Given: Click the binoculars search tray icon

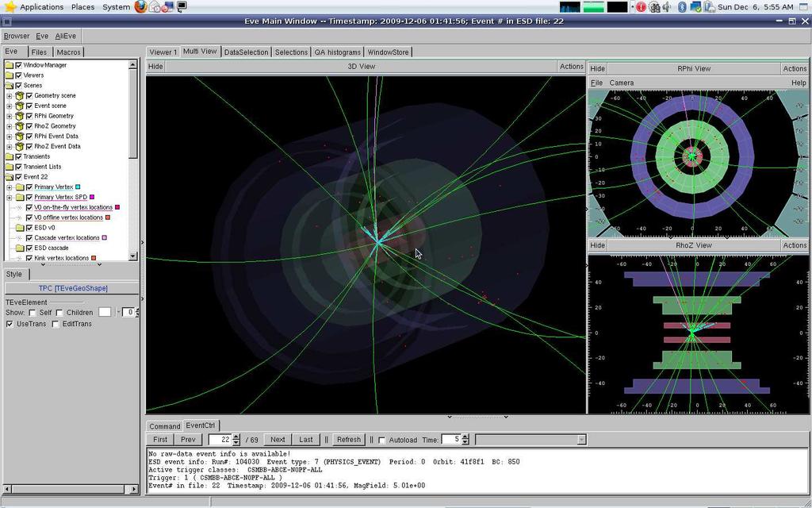Looking at the screenshot, I should pyautogui.click(x=654, y=7).
